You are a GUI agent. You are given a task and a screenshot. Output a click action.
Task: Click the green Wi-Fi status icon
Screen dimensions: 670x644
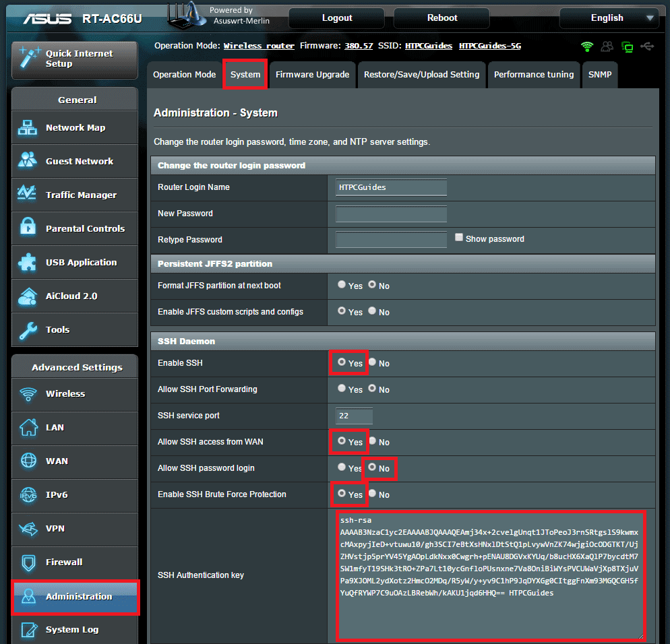[587, 46]
